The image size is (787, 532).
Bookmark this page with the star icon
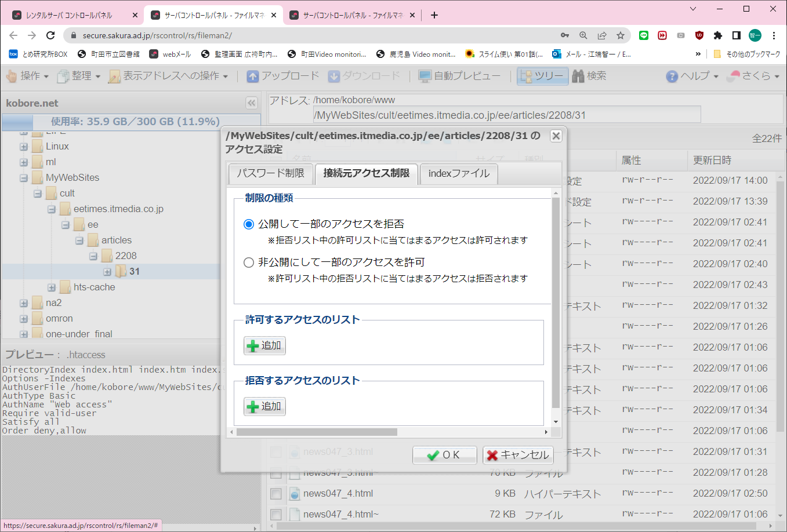[621, 35]
